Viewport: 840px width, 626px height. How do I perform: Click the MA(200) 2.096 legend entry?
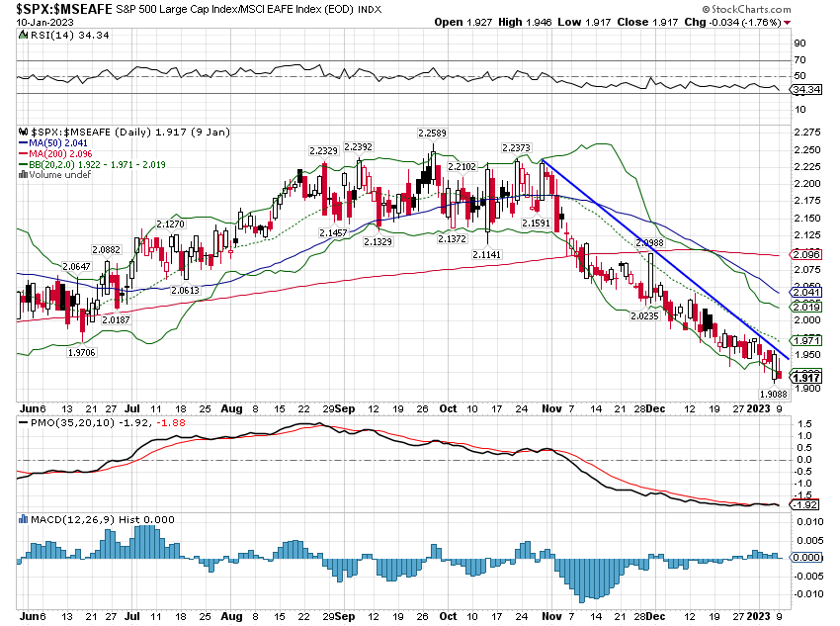click(60, 154)
